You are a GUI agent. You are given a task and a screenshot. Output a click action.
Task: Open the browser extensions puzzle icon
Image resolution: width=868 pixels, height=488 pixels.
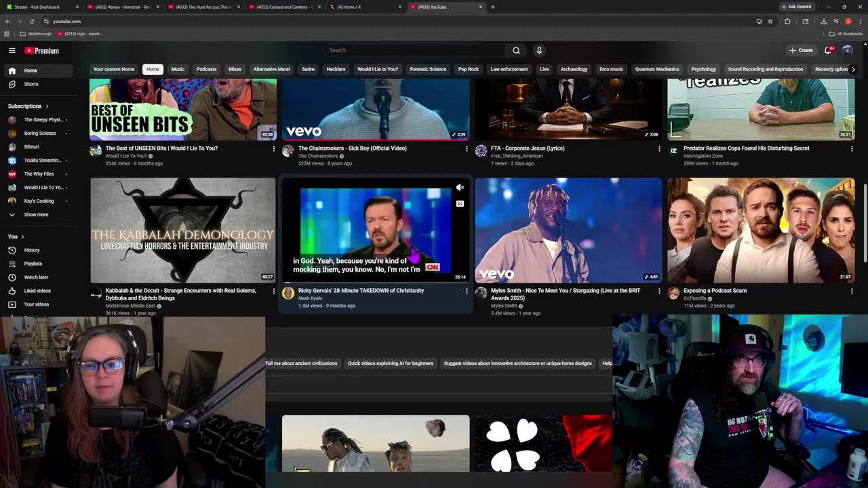point(787,21)
